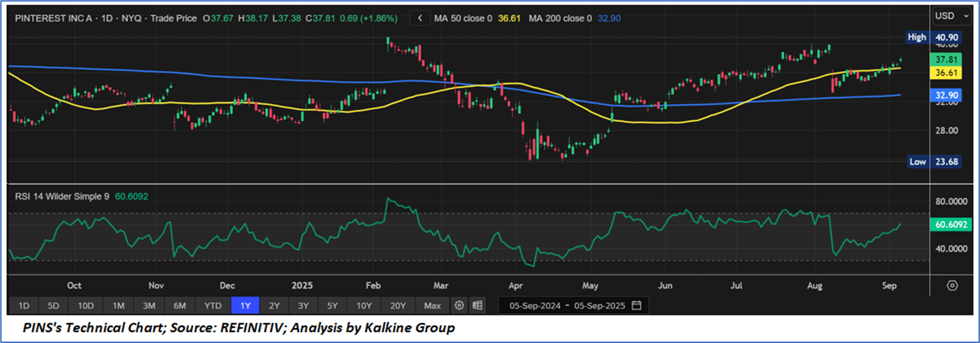
Task: Choose the 5Y time range
Action: click(x=331, y=305)
